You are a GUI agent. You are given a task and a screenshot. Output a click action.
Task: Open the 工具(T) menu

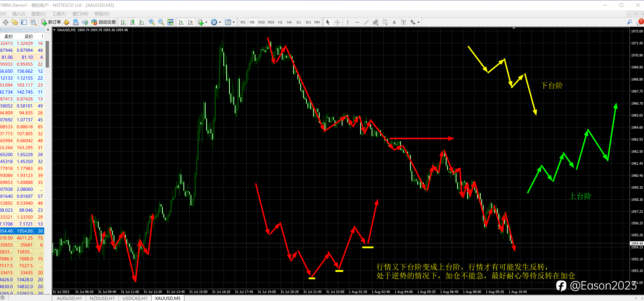(59, 14)
